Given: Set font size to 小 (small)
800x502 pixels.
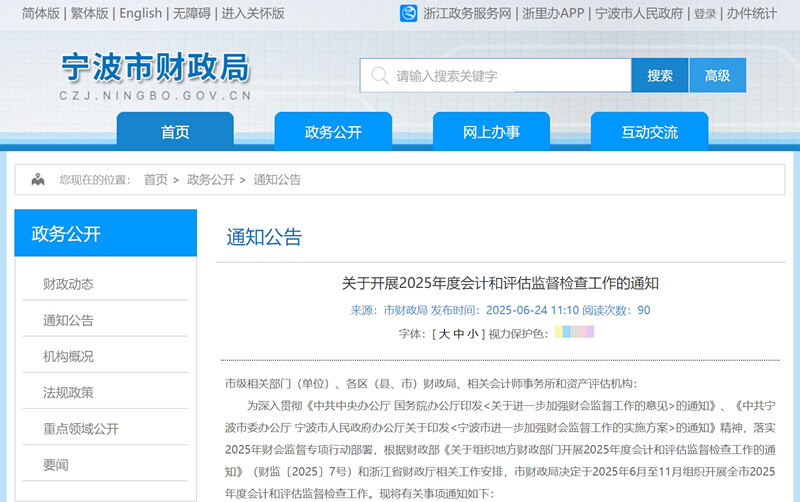Looking at the screenshot, I should click(473, 334).
